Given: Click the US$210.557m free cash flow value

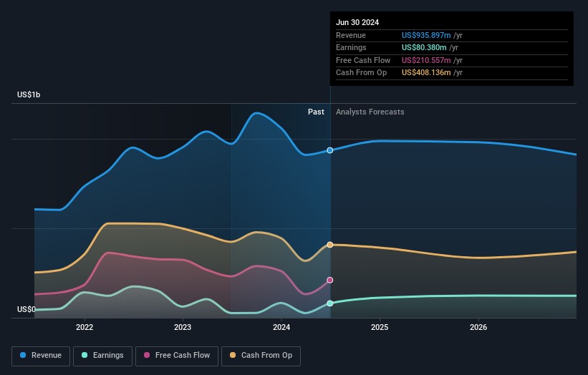Looking at the screenshot, I should (x=426, y=60).
